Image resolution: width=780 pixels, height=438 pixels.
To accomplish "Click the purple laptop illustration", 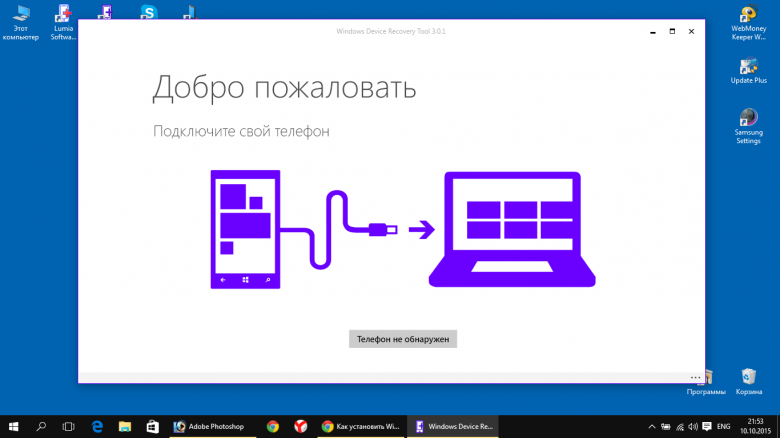I will (x=512, y=229).
